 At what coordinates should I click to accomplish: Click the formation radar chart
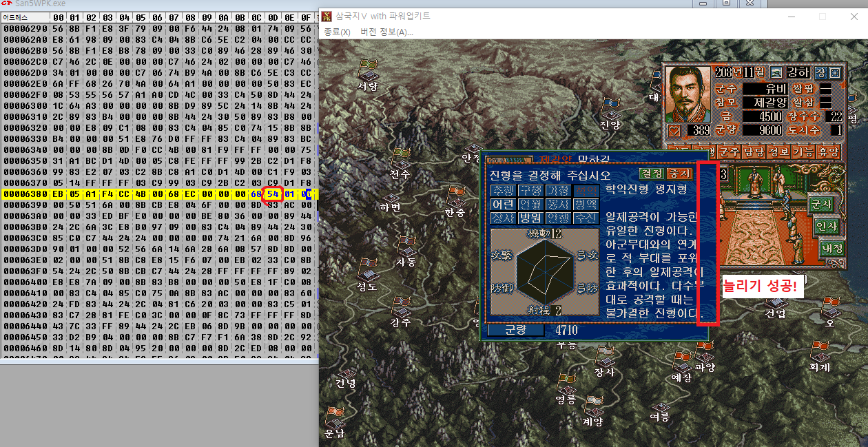[544, 273]
